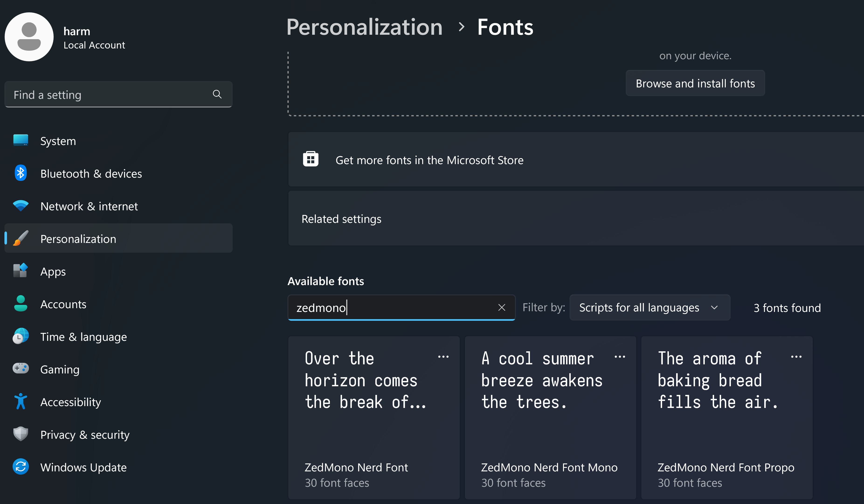Click the search magnifier icon in Find a setting
Screen dimensions: 864x504
coord(217,94)
